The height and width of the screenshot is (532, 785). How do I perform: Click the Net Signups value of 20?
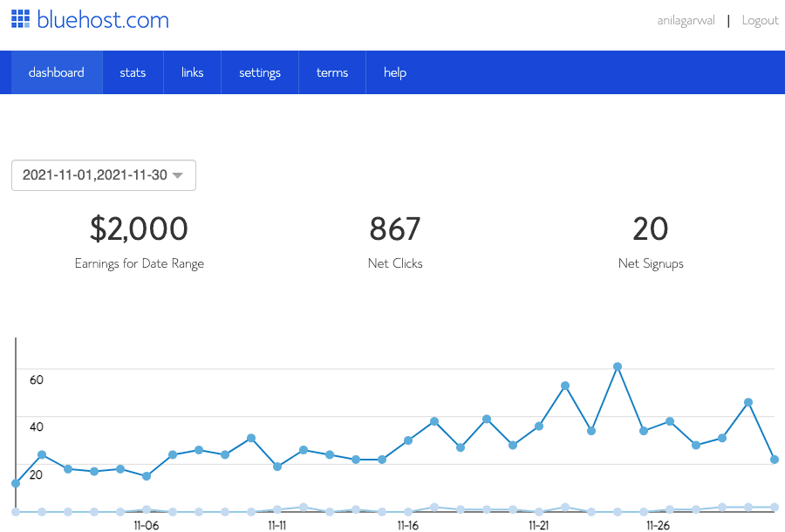[x=651, y=228]
